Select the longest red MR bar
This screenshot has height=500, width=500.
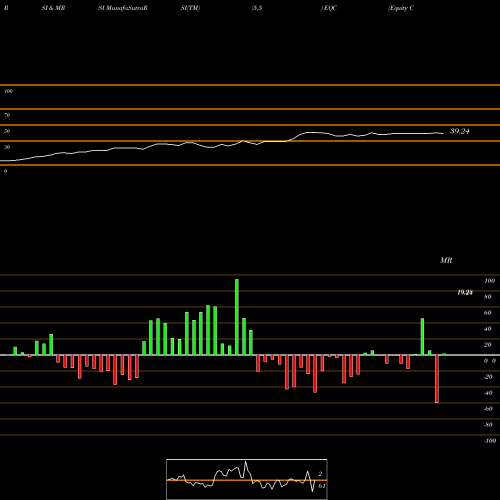[437, 379]
